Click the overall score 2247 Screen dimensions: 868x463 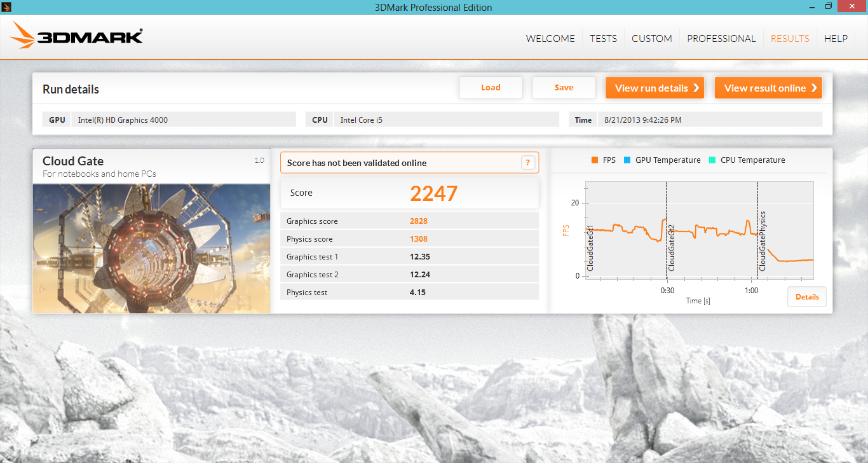[433, 193]
